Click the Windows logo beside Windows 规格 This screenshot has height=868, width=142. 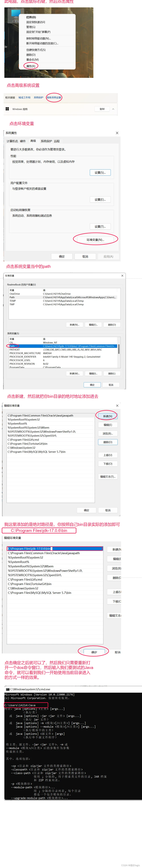[x=7, y=109]
